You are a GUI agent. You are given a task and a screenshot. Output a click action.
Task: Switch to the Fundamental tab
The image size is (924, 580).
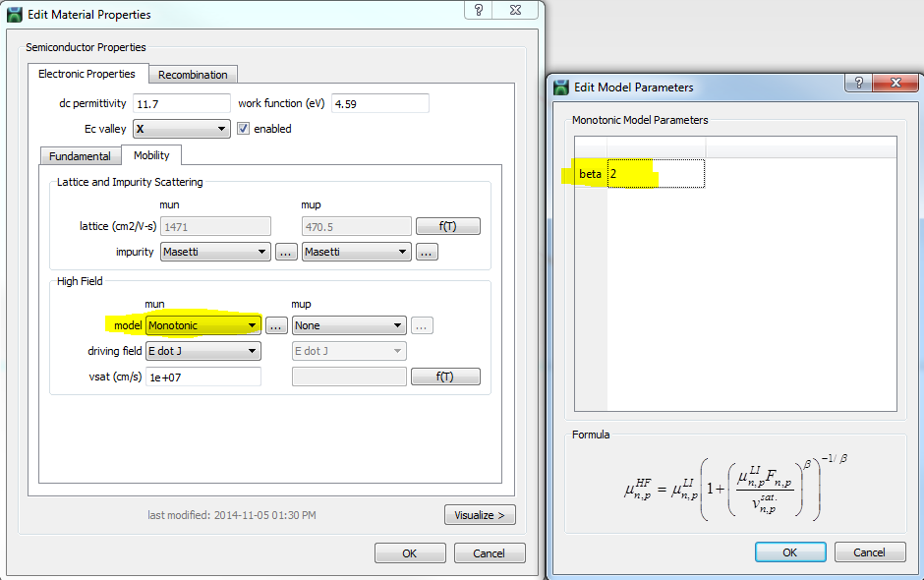click(x=81, y=156)
